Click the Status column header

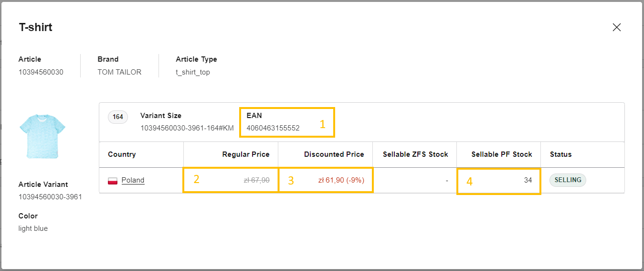560,154
